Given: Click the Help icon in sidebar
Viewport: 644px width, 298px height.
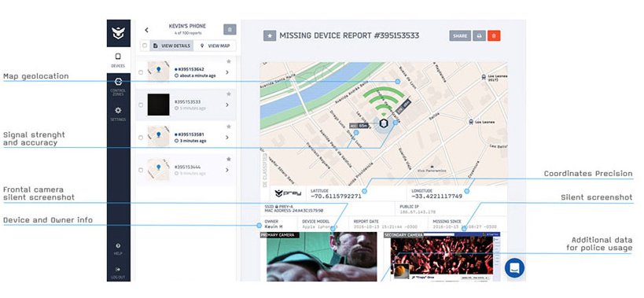Looking at the screenshot, I should click(x=118, y=248).
